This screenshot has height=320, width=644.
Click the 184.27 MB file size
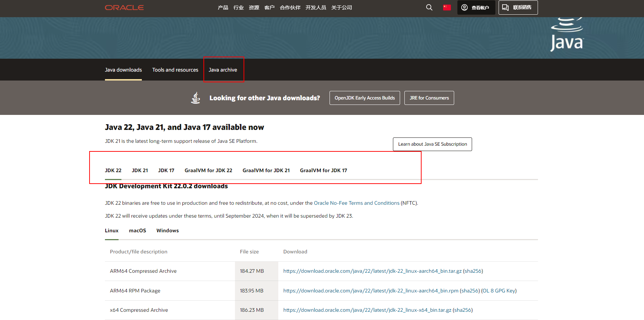[252, 271]
